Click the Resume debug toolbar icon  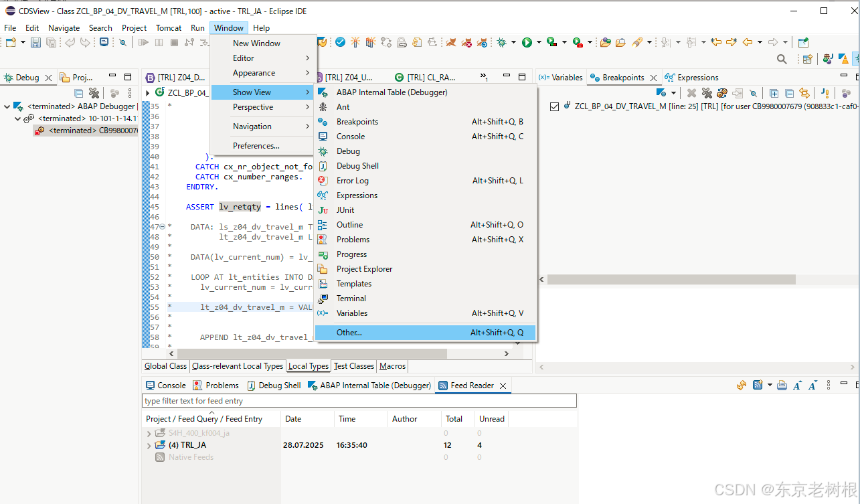[143, 42]
